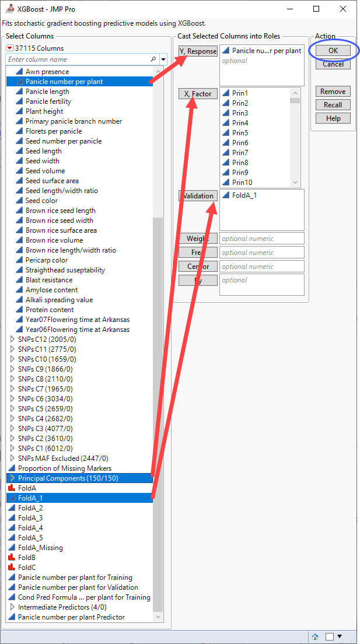The height and width of the screenshot is (644, 360).
Task: Click the nominal icon beside FoldC
Action: click(x=12, y=568)
